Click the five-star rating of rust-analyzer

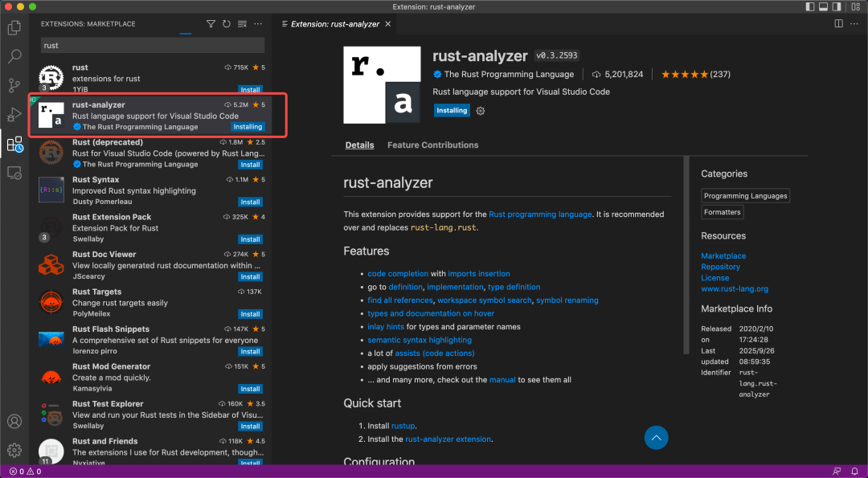tap(684, 75)
